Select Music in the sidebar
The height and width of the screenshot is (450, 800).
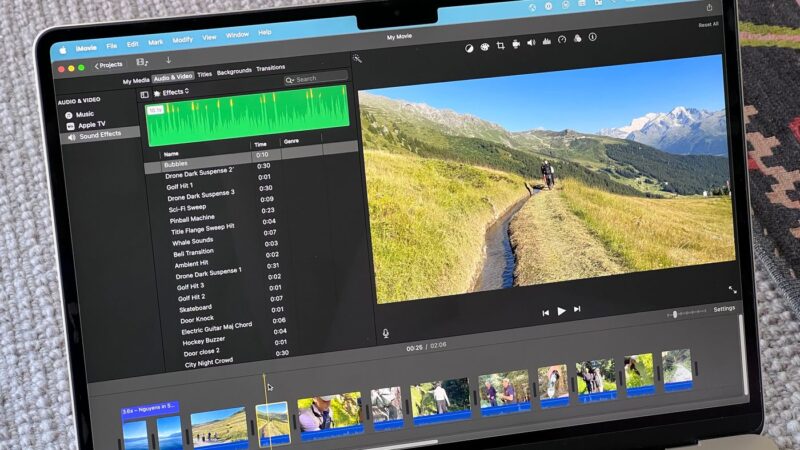pos(80,115)
